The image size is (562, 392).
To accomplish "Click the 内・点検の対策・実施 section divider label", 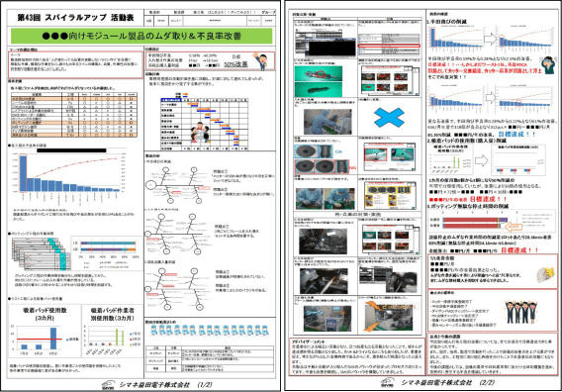I will (357, 215).
